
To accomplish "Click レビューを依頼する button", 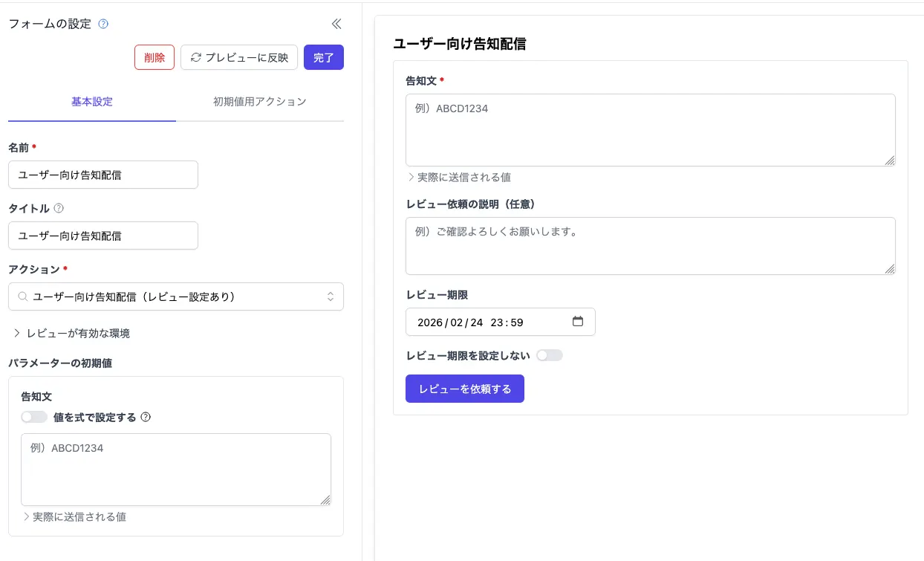I will click(465, 389).
